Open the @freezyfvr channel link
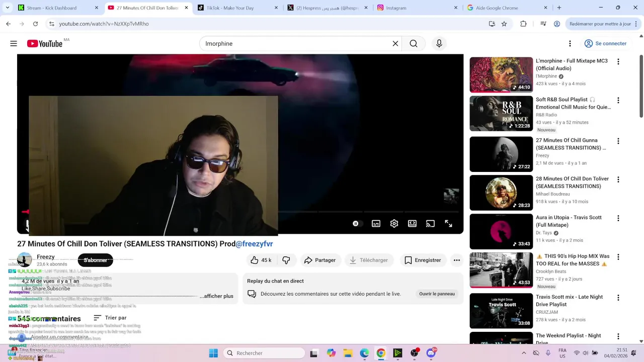This screenshot has width=644, height=362. [x=254, y=244]
